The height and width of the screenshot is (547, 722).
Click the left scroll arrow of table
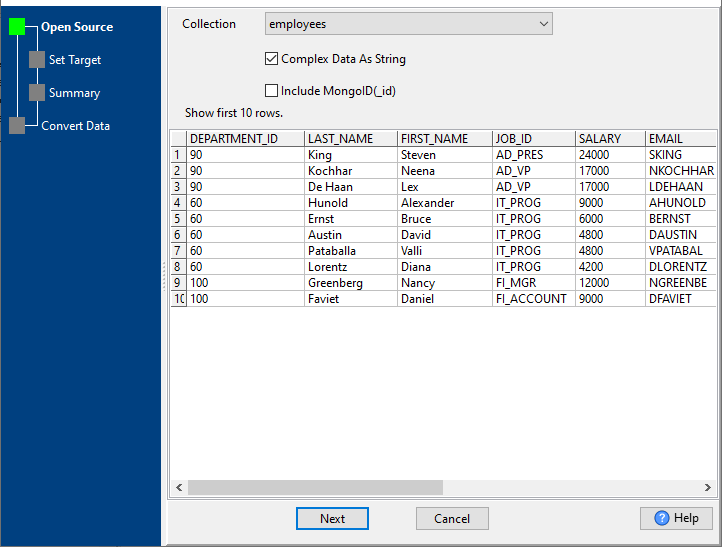tap(179, 488)
